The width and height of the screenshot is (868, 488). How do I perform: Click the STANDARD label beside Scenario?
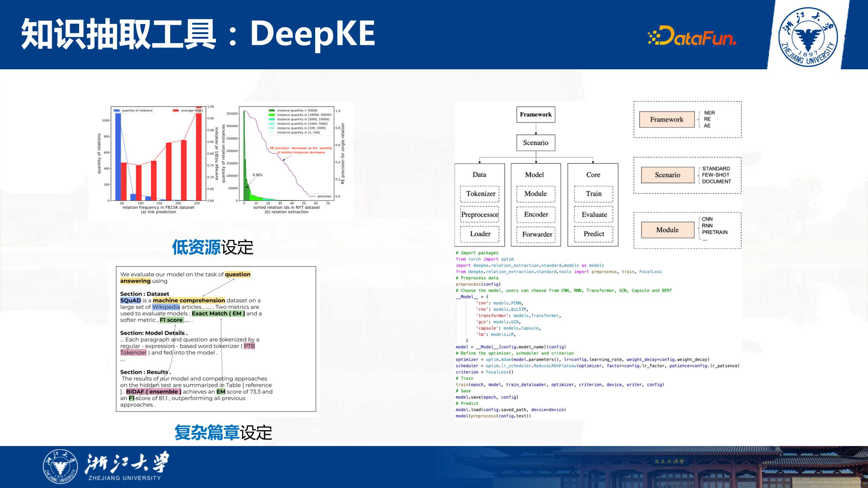coord(716,169)
